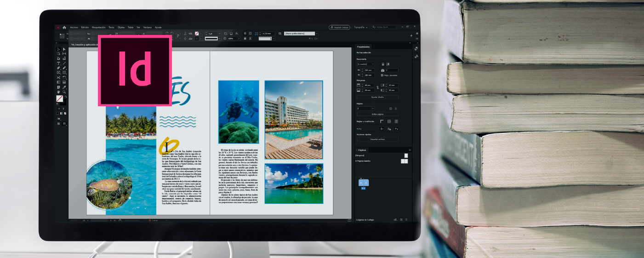This screenshot has width=644, height=258.
Task: Select the Free Transform tool
Action: click(64, 78)
